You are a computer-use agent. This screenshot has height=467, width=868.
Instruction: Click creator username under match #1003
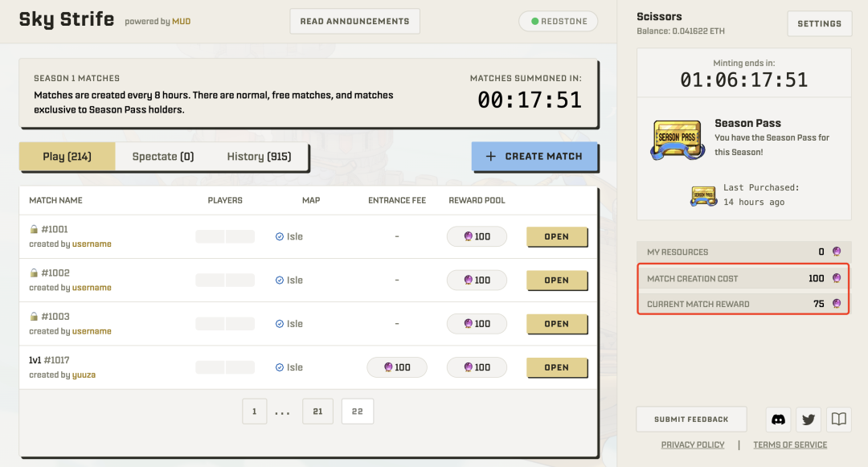tap(92, 331)
